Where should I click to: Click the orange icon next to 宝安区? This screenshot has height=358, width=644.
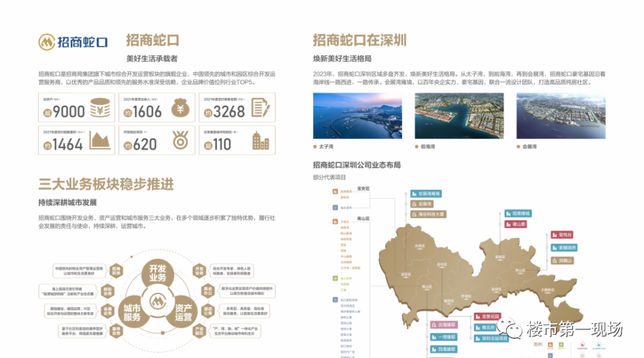point(335,191)
